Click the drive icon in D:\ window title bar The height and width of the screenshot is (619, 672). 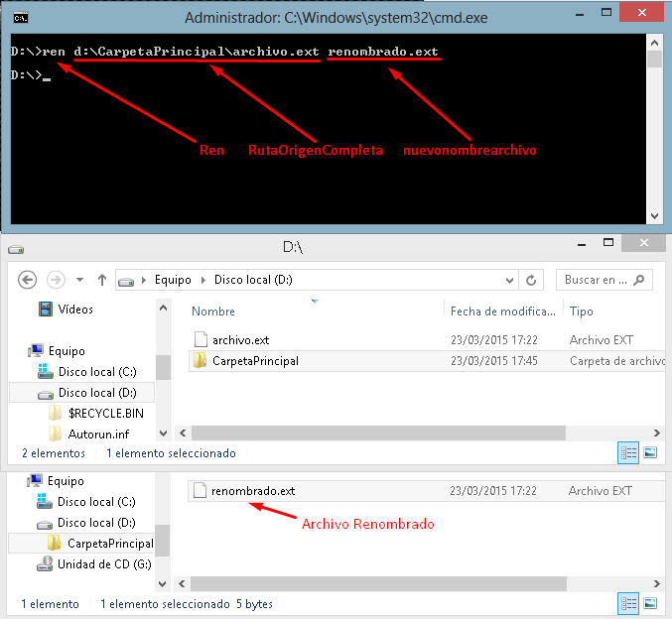click(x=16, y=249)
